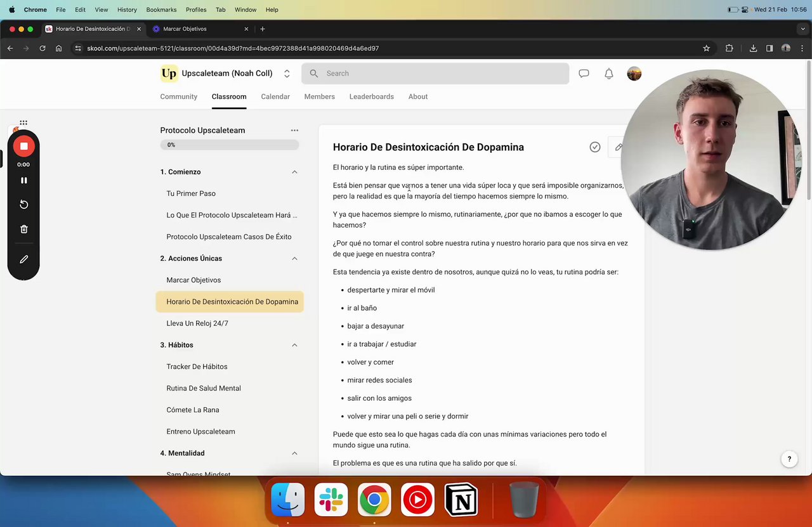Open the Tu Primer Paso lesson
The width and height of the screenshot is (812, 527).
pos(191,193)
